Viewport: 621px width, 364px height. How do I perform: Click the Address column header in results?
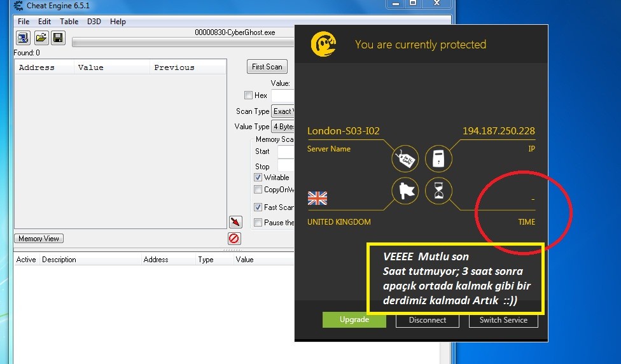[x=45, y=67]
